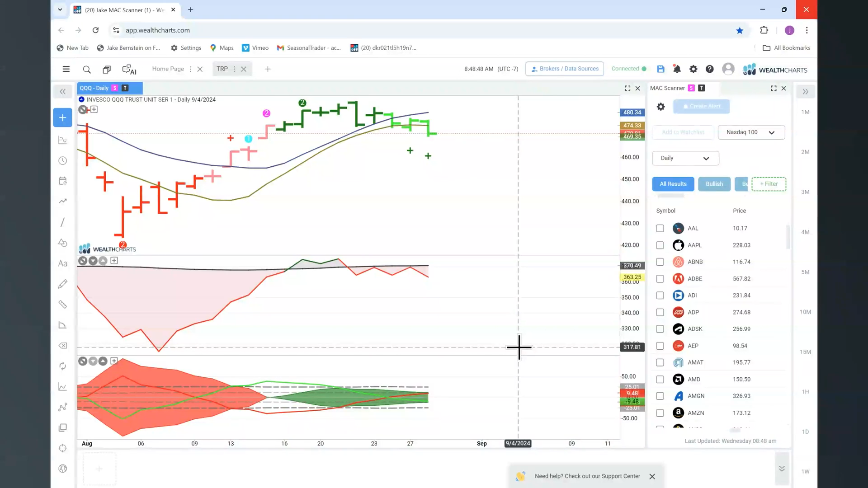
Task: Switch to the TRP tab
Action: pyautogui.click(x=222, y=69)
